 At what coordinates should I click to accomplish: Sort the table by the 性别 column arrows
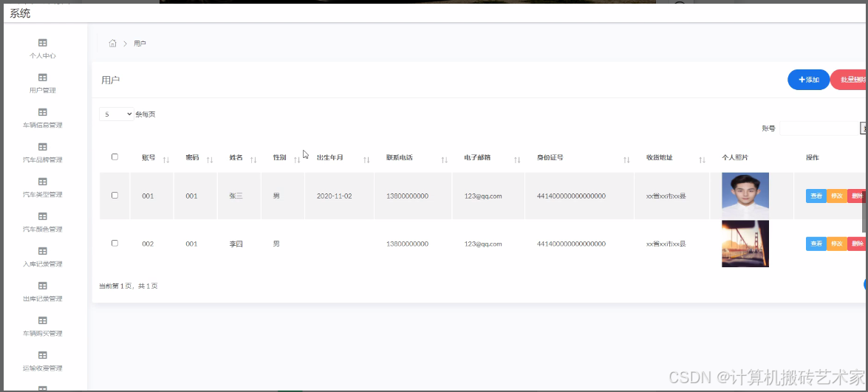tap(297, 159)
